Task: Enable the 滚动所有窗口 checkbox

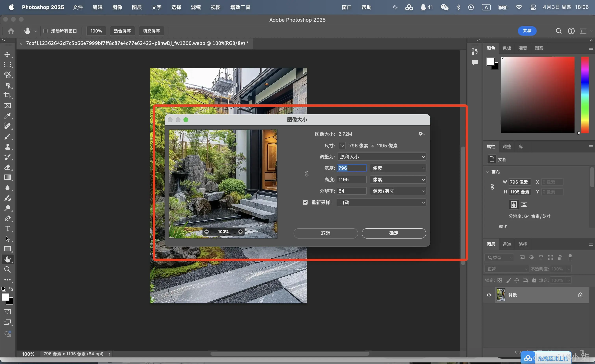Action: [x=45, y=31]
